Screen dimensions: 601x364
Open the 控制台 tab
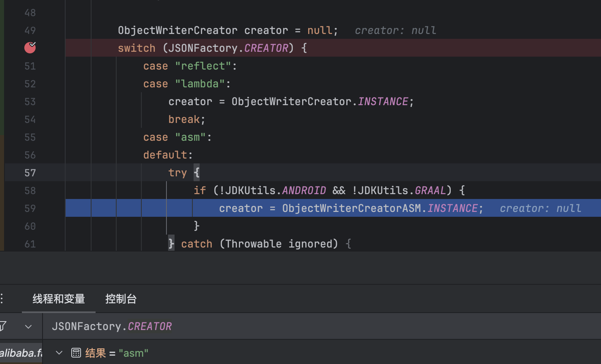click(121, 299)
